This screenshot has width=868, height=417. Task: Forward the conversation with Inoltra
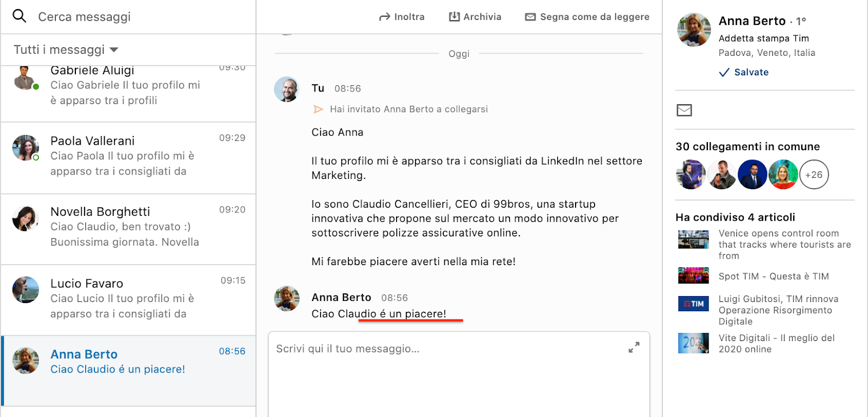coord(402,17)
